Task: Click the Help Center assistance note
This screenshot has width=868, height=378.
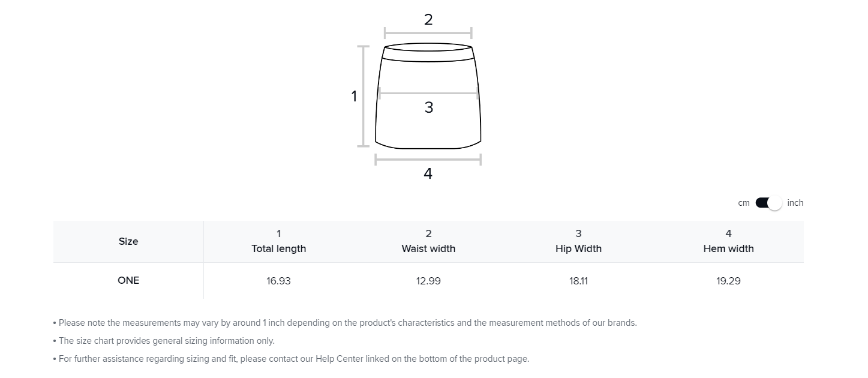Action: [x=294, y=359]
